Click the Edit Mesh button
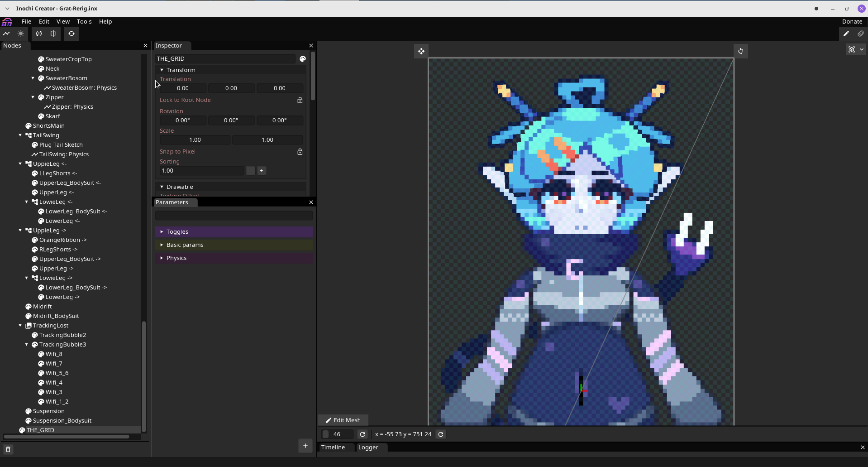The image size is (868, 467). [343, 420]
